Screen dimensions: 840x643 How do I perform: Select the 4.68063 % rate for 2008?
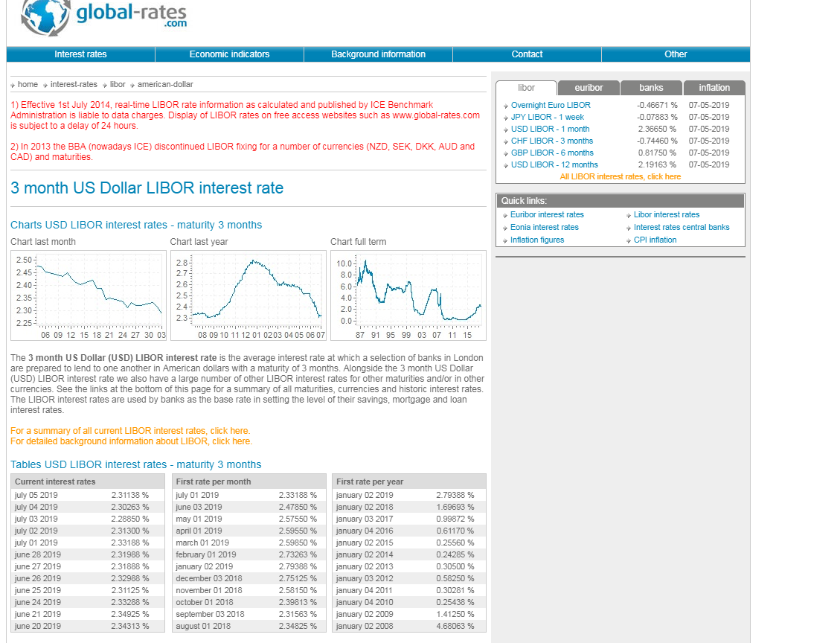(455, 626)
